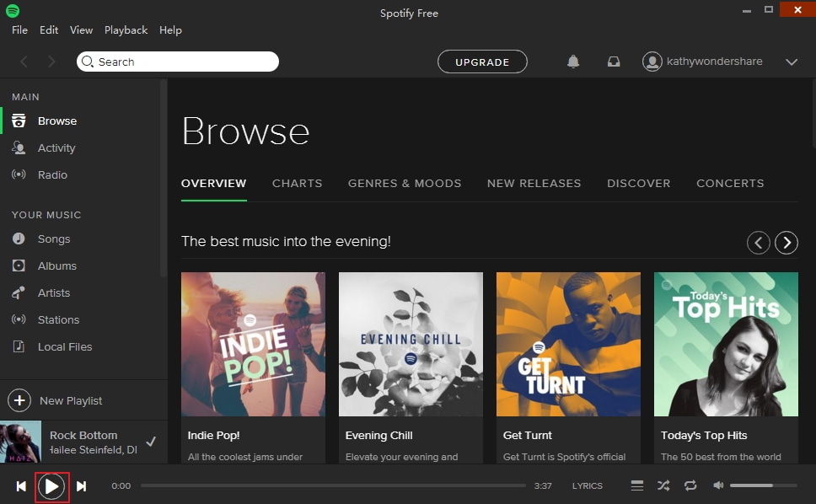Open Today's Top Hits playlist title
The image size is (816, 504).
[704, 436]
